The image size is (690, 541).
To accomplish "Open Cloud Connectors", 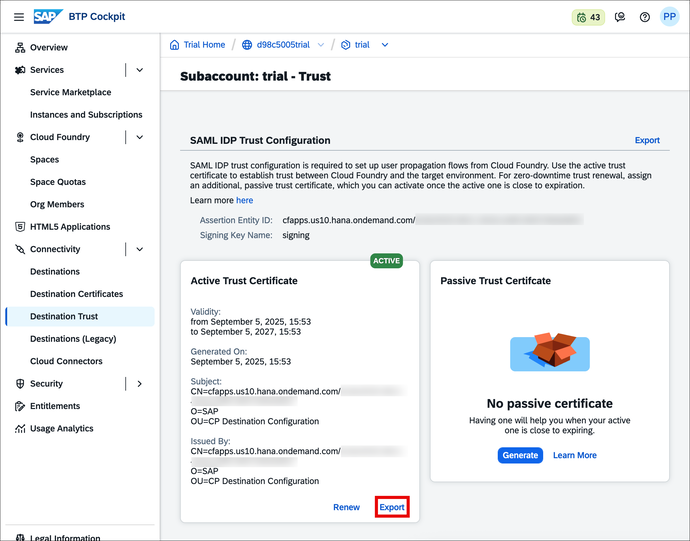I will 66,361.
